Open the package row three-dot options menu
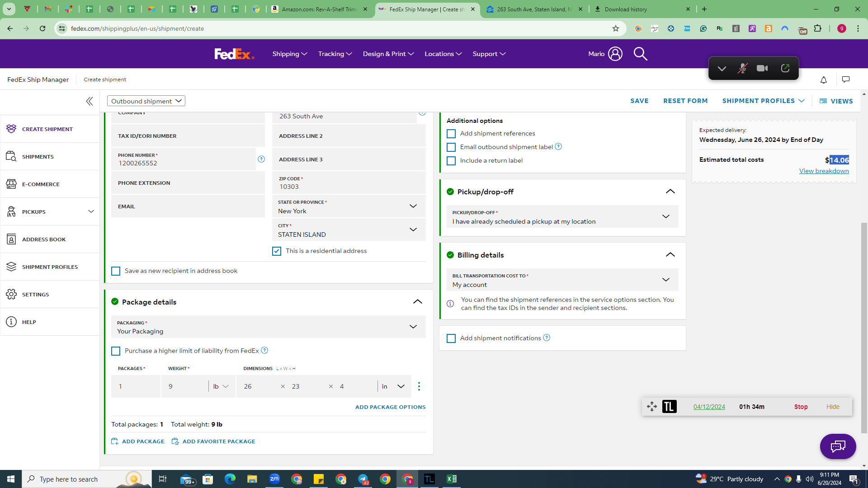868x488 pixels. tap(419, 386)
